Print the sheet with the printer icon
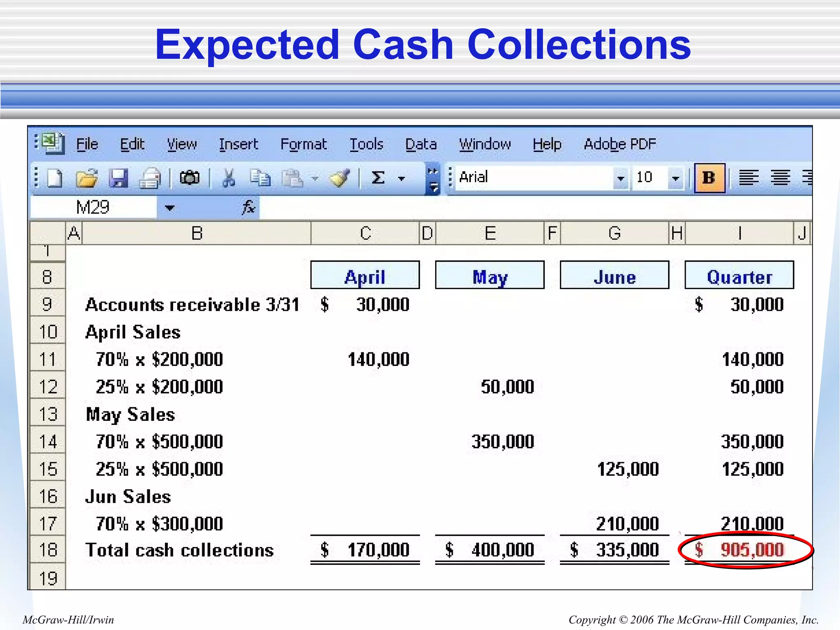Screen dimensions: 840x630 point(150,178)
